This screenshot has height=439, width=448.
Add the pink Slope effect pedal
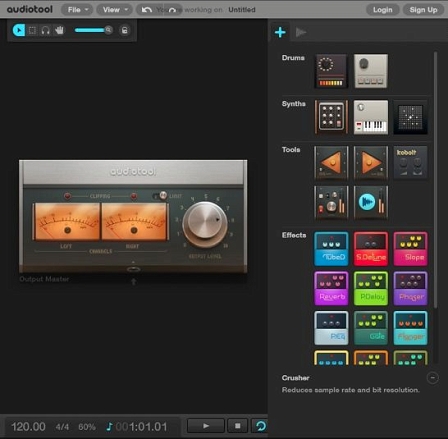(410, 249)
